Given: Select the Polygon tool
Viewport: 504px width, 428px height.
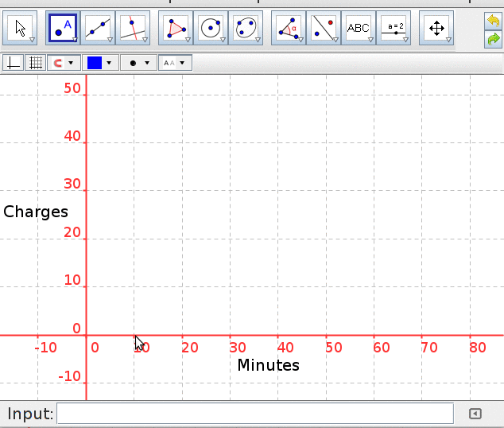Looking at the screenshot, I should pos(175,28).
